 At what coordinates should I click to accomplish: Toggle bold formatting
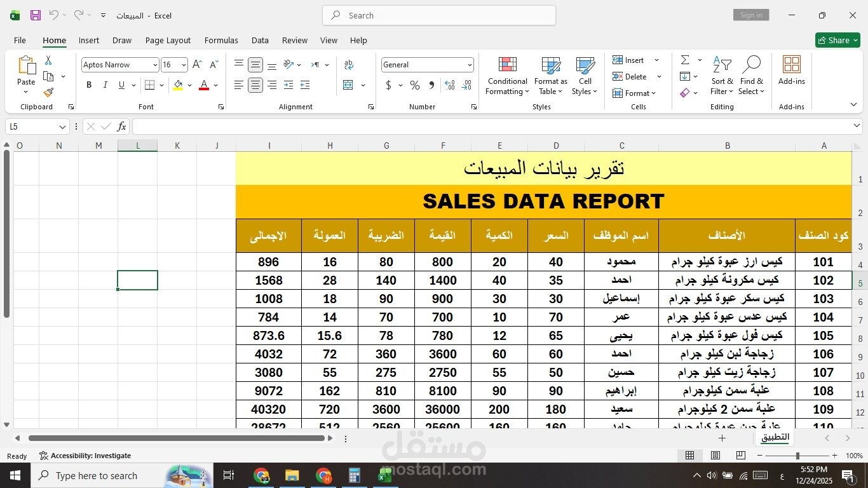click(88, 85)
